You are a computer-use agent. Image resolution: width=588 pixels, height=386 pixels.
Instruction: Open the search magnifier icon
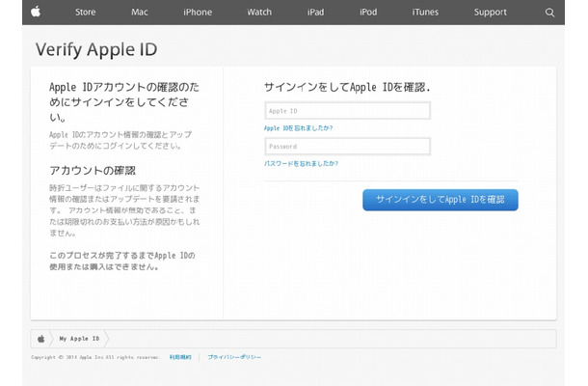pyautogui.click(x=549, y=13)
